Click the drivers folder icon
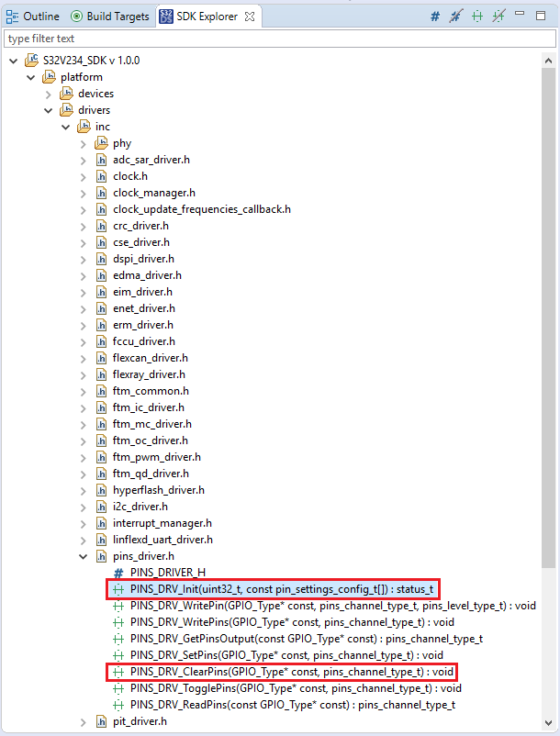The height and width of the screenshot is (736, 560). [x=66, y=109]
